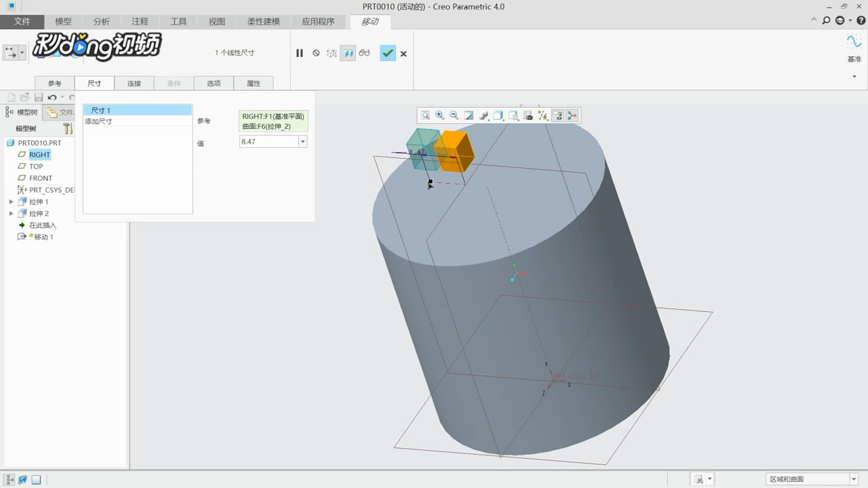Open the 参考 panel tab
Screen dimensions: 868x488
54,83
